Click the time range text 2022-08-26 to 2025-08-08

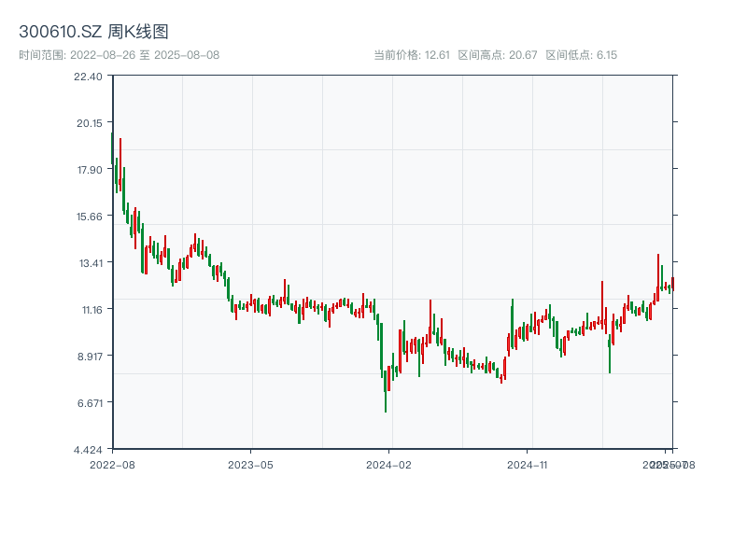(119, 55)
